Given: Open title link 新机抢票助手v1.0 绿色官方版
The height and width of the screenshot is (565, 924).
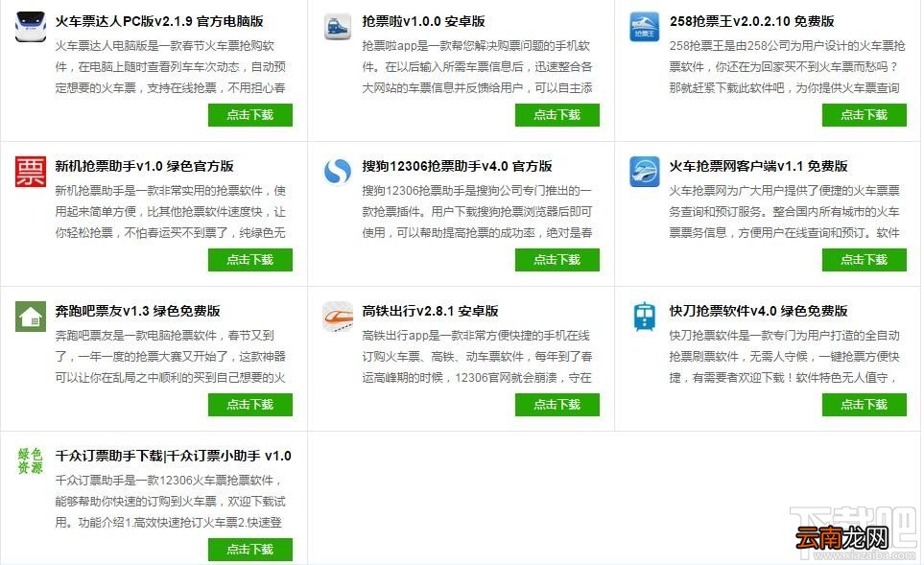Looking at the screenshot, I should coord(144,166).
